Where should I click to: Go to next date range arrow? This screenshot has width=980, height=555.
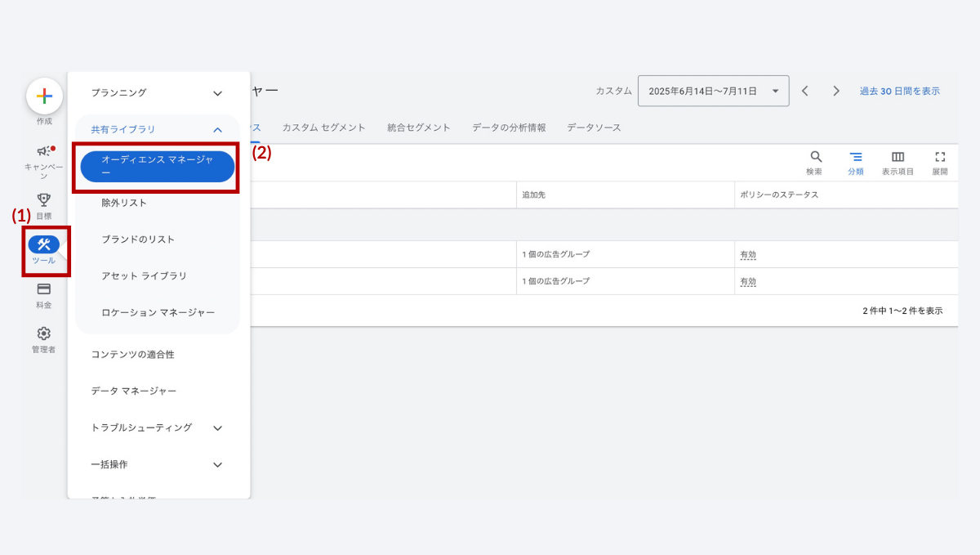836,91
